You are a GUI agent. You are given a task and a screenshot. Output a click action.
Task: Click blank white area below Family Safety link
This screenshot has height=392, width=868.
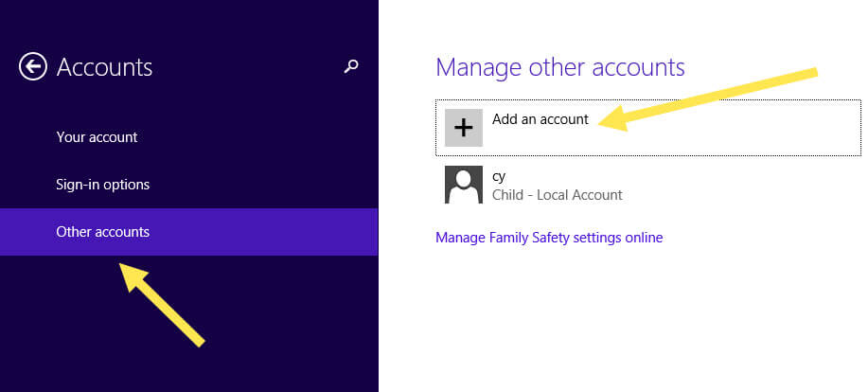615,322
